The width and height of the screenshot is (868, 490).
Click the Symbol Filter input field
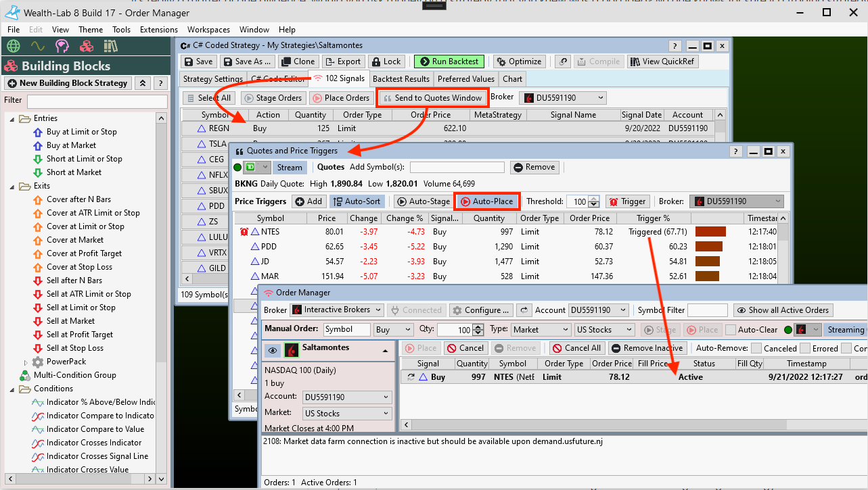point(707,310)
